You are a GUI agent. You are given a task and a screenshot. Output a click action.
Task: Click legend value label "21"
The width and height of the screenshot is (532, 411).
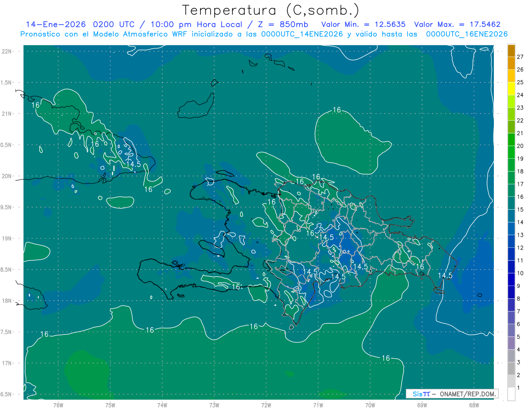click(x=520, y=133)
